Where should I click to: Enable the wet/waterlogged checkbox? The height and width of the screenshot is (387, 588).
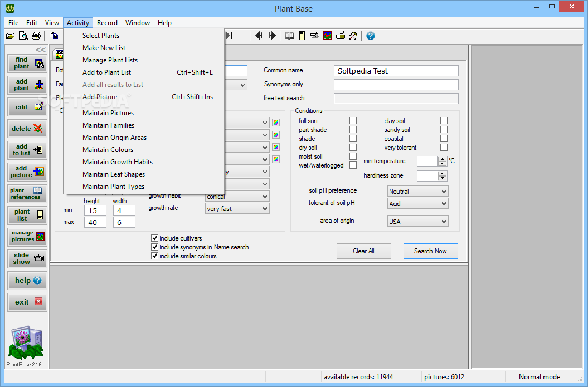tap(353, 165)
